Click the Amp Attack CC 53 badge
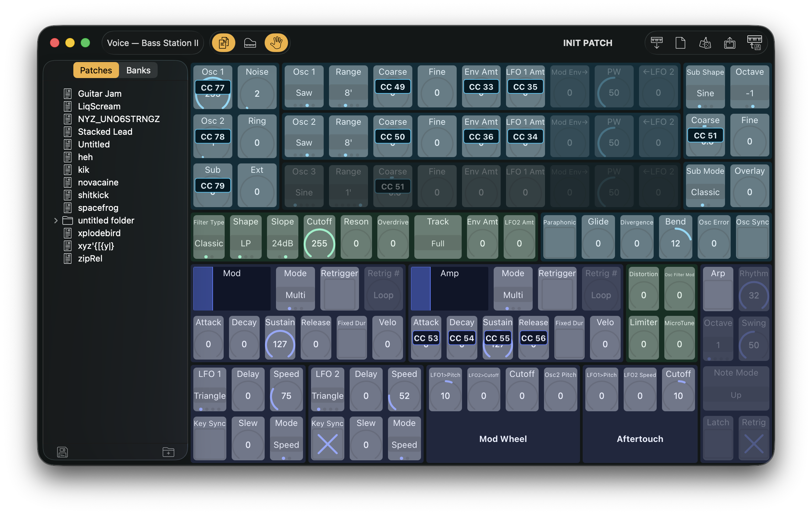Image resolution: width=812 pixels, height=515 pixels. point(426,338)
